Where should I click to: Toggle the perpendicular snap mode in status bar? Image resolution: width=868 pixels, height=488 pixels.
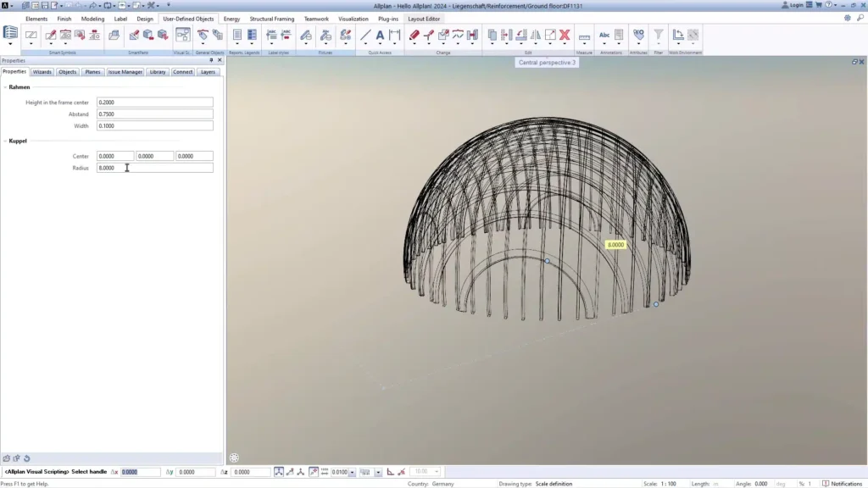[389, 471]
